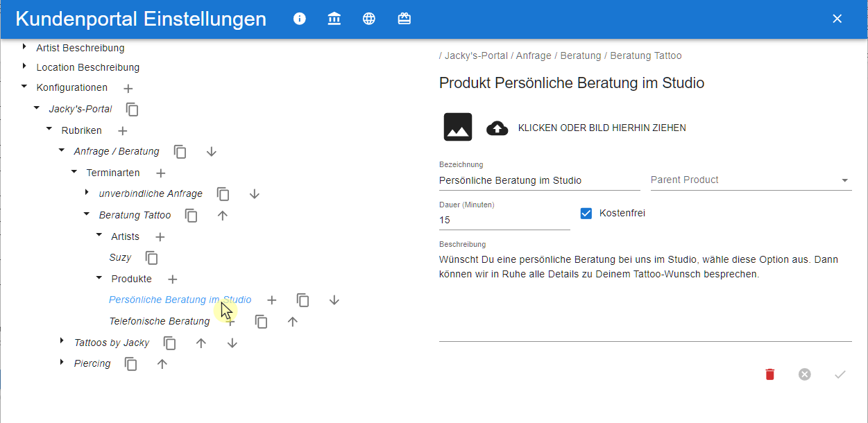Add a new artist under Artists
The width and height of the screenshot is (868, 423).
pyautogui.click(x=160, y=237)
